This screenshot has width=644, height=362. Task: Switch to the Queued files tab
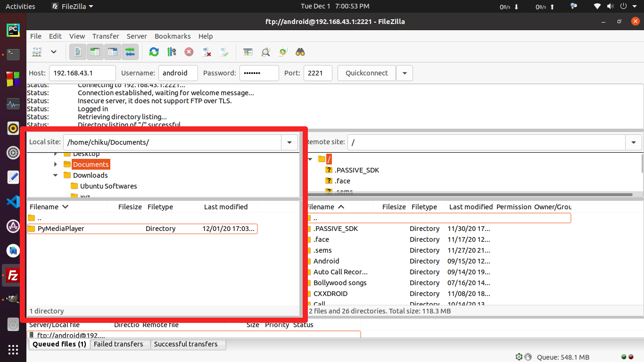[x=59, y=344]
